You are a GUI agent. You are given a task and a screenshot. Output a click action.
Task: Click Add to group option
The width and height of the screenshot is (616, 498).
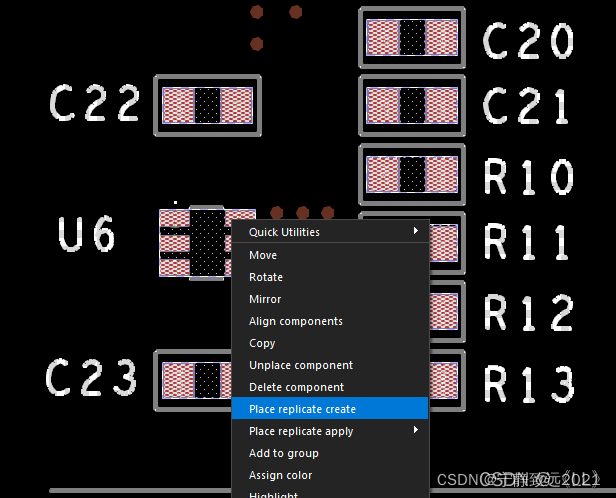(x=283, y=453)
